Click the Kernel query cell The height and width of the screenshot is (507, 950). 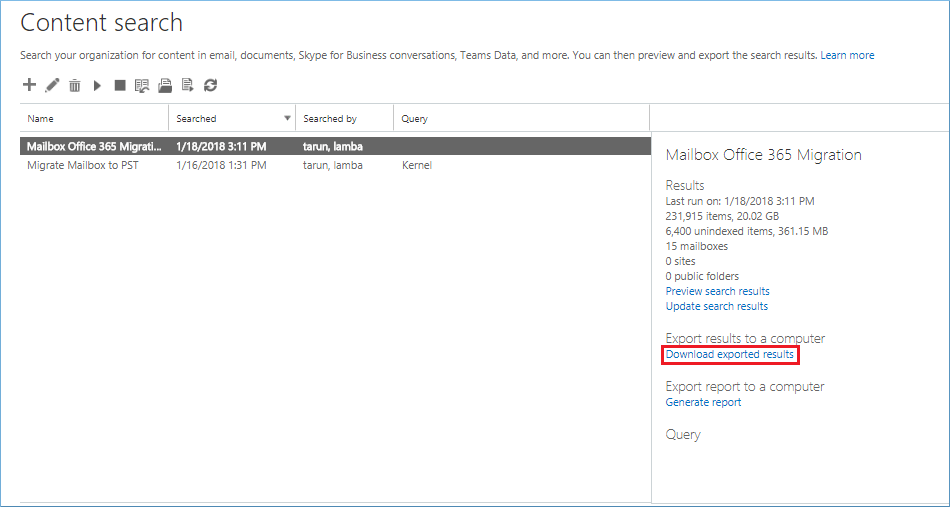[416, 165]
